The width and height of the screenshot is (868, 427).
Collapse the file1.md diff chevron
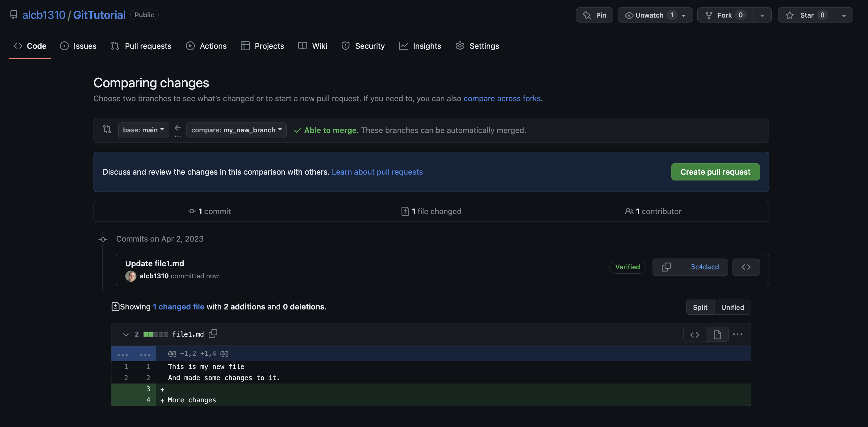[126, 334]
